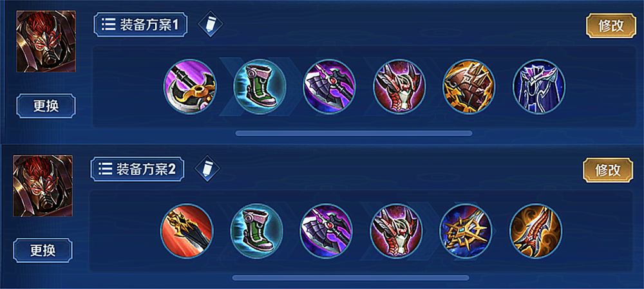This screenshot has width=644, height=289.
Task: Select the black axe item in build 1
Action: [x=190, y=87]
